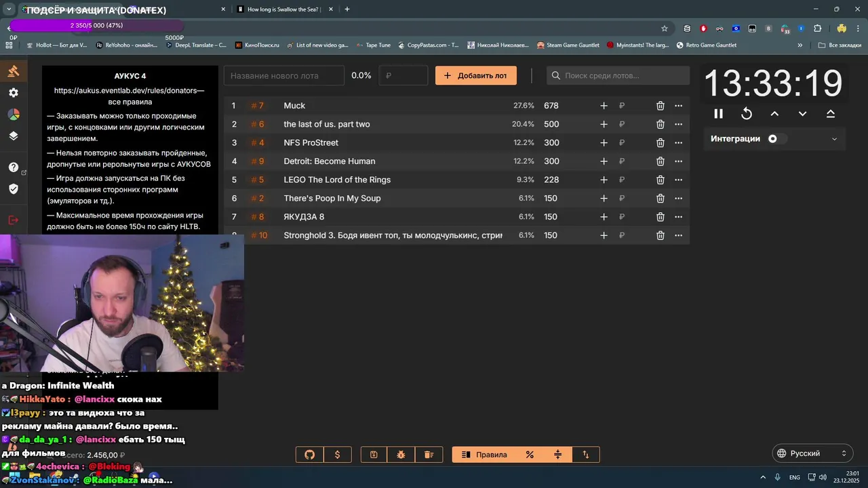Open the help question mark in sidebar

coord(14,167)
